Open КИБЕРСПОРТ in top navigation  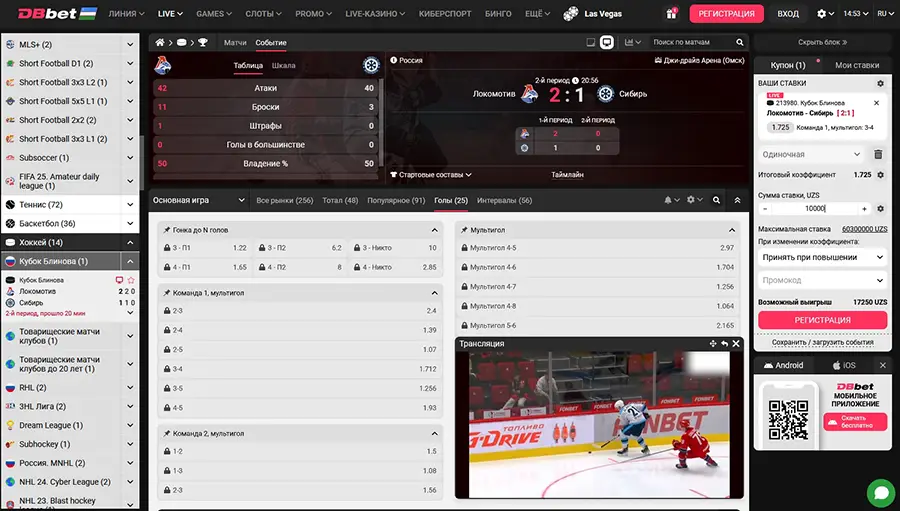445,14
